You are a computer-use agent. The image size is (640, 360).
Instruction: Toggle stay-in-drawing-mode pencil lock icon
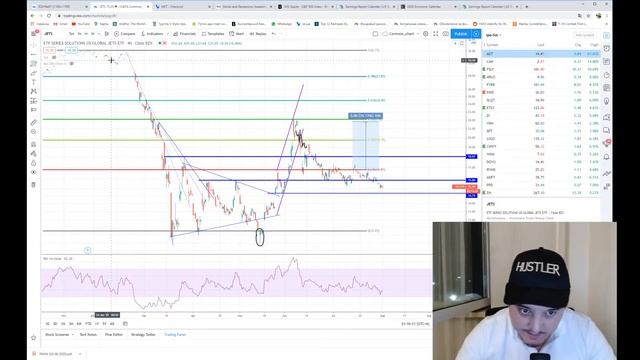coord(33,153)
